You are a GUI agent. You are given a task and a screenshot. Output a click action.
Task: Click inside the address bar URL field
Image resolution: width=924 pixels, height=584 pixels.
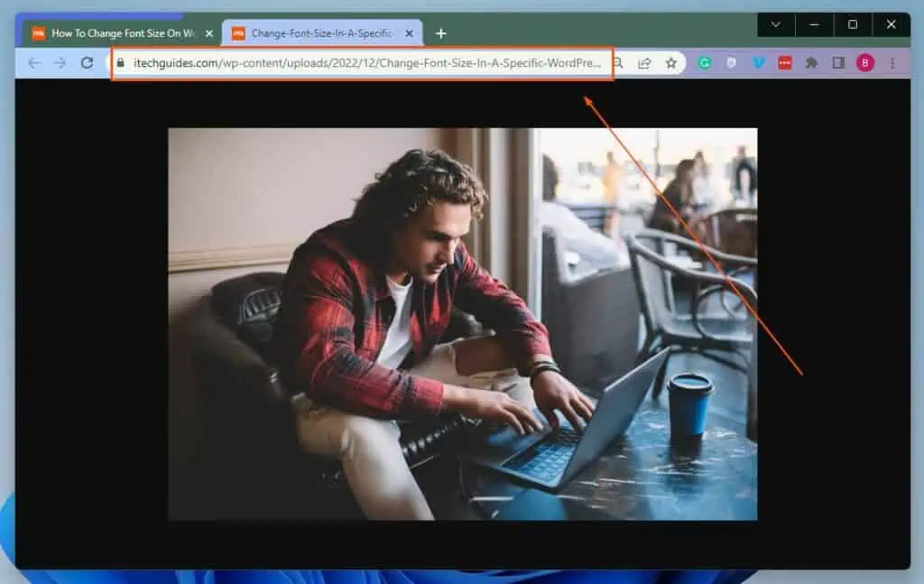click(361, 64)
